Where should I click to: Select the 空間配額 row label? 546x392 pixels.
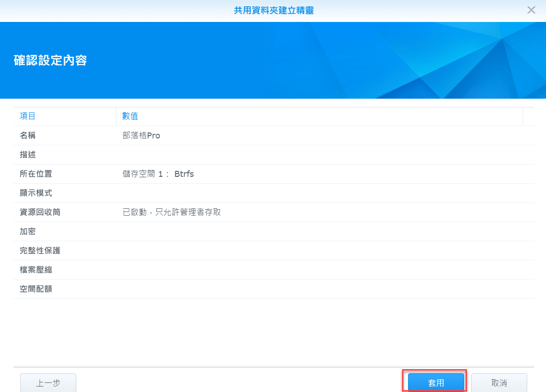[36, 289]
